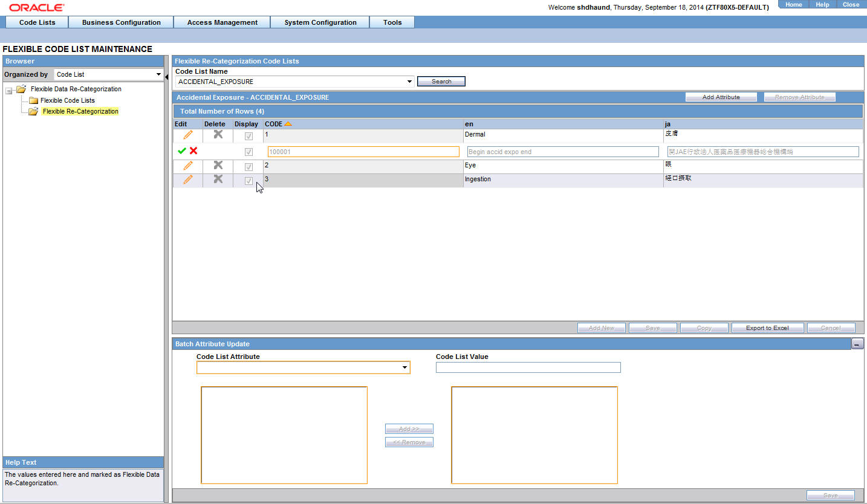
Task: Click the Flexible Re-Categorization folder icon
Action: 33,111
